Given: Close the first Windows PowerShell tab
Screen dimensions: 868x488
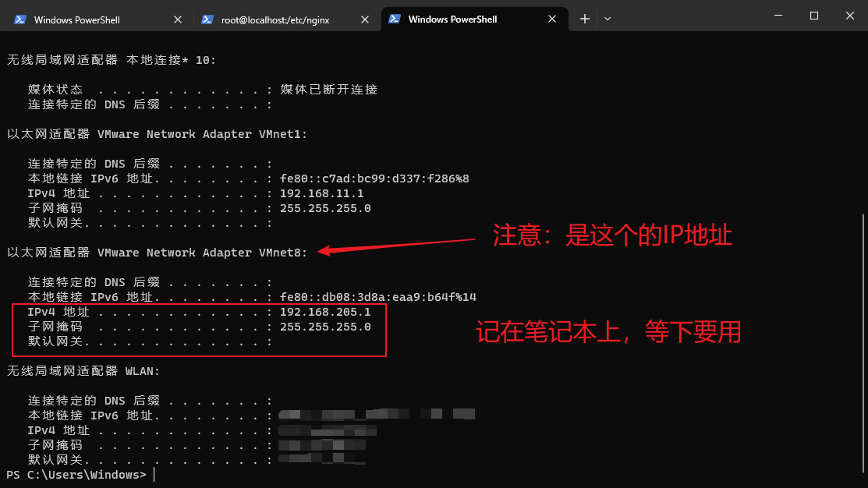Looking at the screenshot, I should tap(178, 19).
